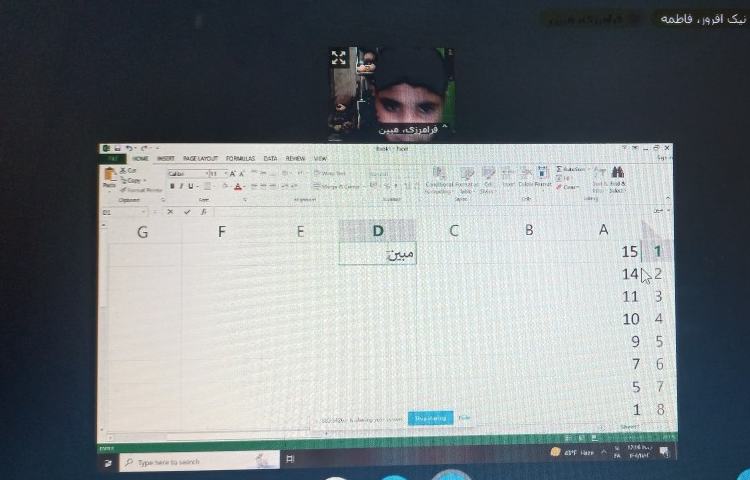This screenshot has height=480, width=750.
Task: Click the Hide button beside Stop sharing
Action: pyautogui.click(x=464, y=418)
